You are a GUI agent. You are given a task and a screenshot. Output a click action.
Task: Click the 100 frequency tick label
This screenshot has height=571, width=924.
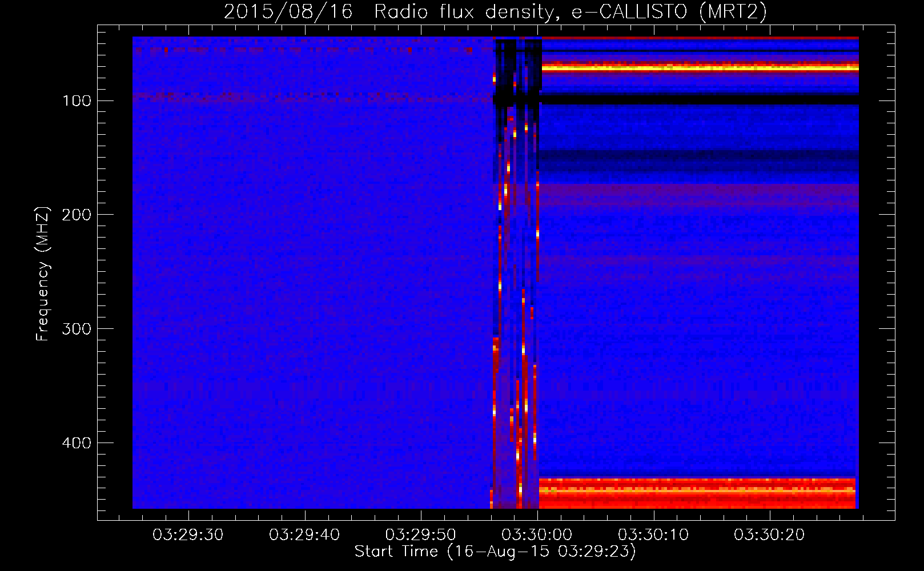[77, 101]
